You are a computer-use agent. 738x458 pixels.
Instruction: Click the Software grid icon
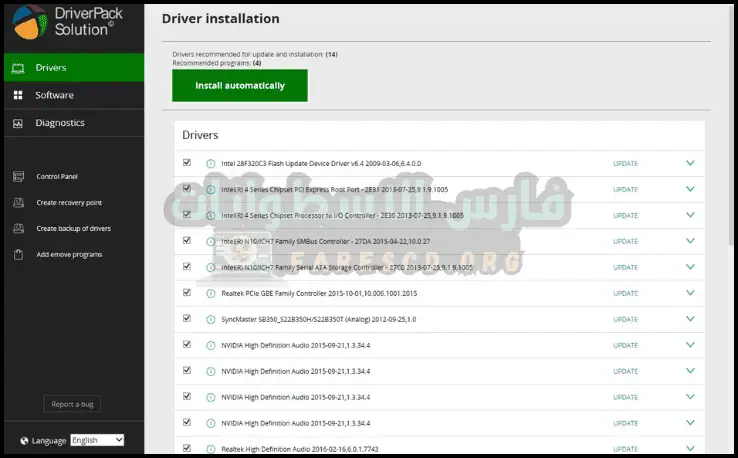17,95
